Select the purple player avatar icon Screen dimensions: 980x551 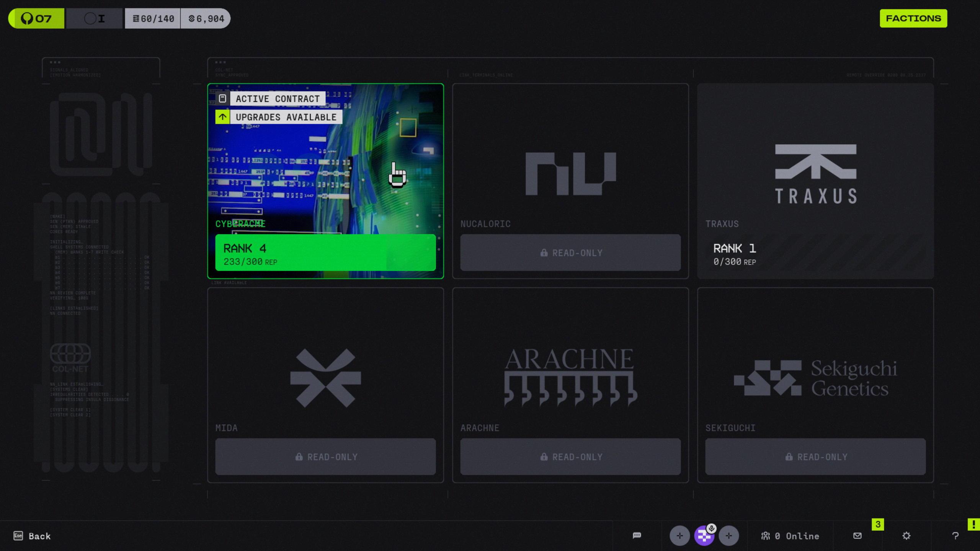(703, 537)
